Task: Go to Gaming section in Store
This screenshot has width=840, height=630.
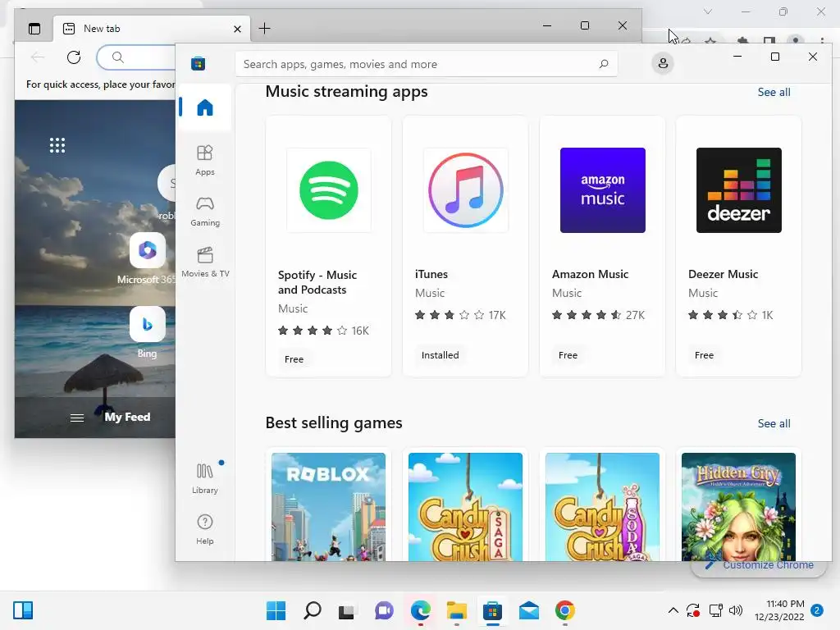Action: (204, 212)
